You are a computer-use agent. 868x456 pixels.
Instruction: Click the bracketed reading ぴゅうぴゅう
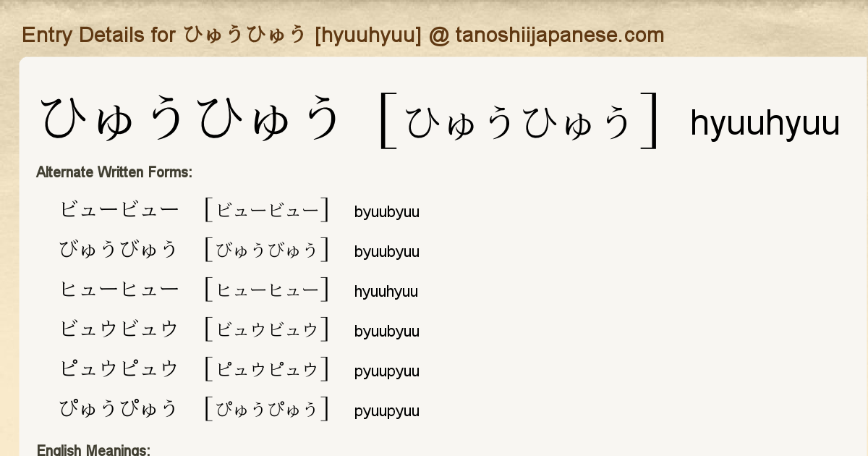pos(267,410)
